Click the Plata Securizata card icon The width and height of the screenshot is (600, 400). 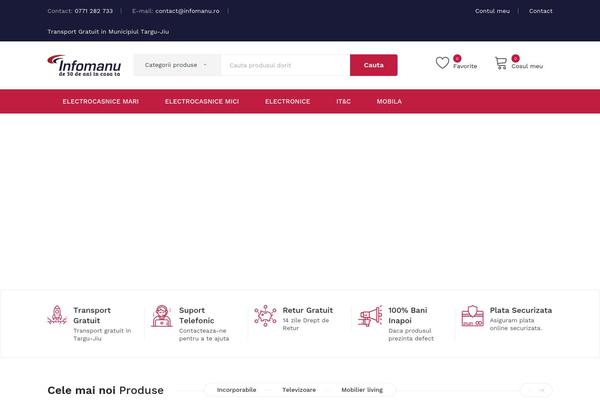(473, 316)
